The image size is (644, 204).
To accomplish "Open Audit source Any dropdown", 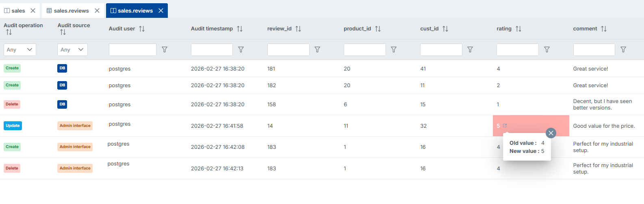I will coord(72,49).
